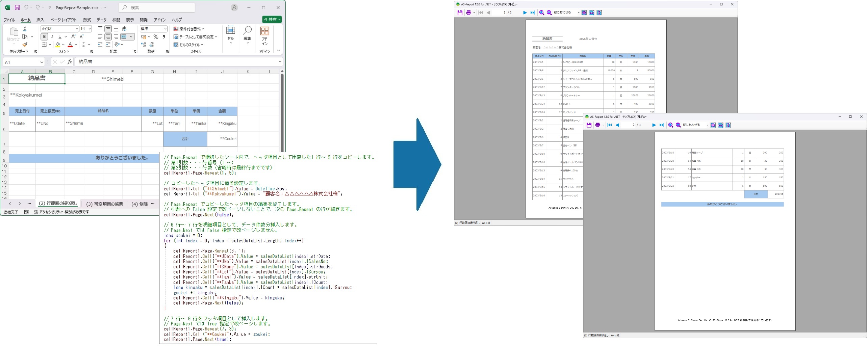
Task: Click the green 共有 share button
Action: pyautogui.click(x=272, y=20)
